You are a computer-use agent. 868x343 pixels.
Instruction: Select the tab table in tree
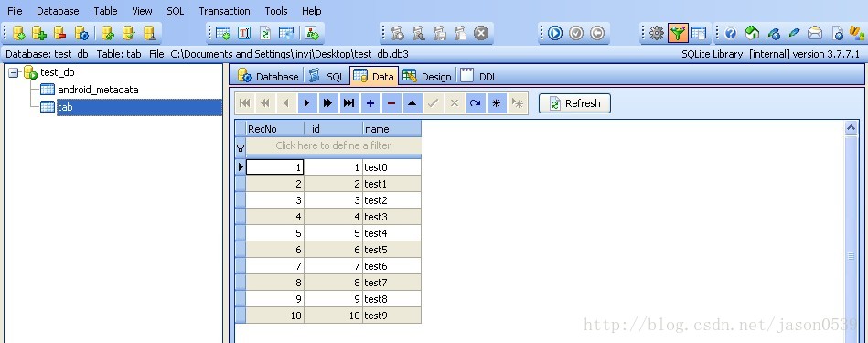pos(65,107)
